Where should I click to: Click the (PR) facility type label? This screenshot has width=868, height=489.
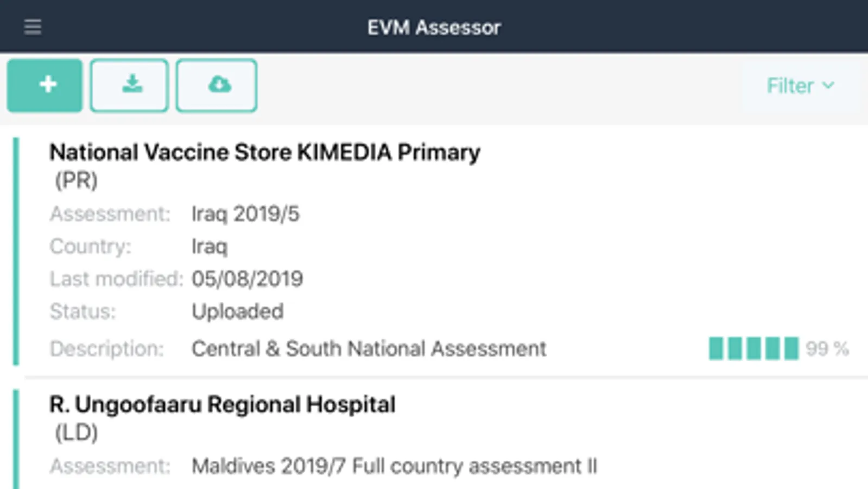pos(76,180)
